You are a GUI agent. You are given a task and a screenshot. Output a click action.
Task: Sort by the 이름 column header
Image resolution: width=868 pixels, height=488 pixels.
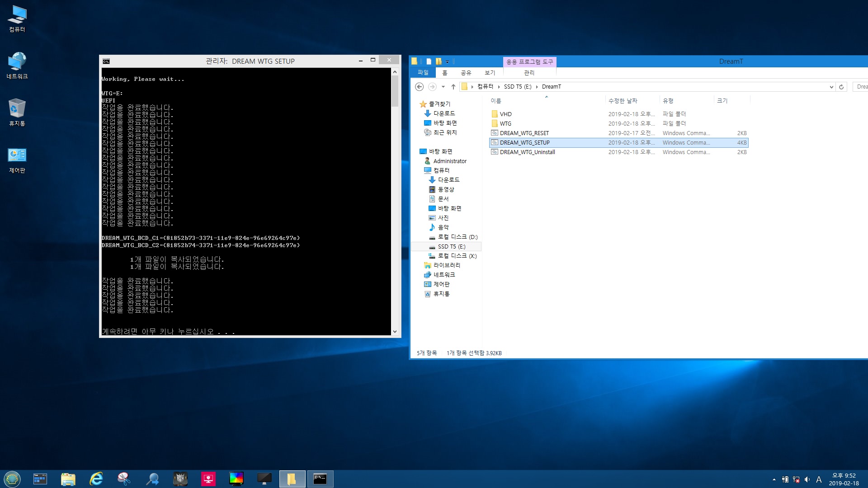tap(547, 101)
